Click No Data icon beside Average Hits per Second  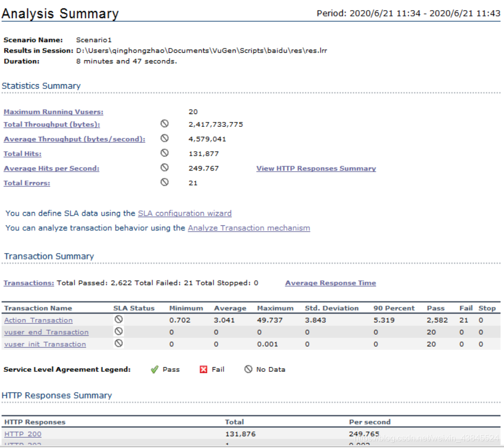(164, 167)
